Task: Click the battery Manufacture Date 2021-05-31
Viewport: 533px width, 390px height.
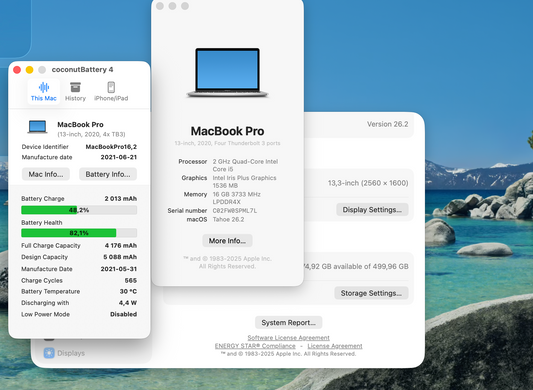Action: 119,269
